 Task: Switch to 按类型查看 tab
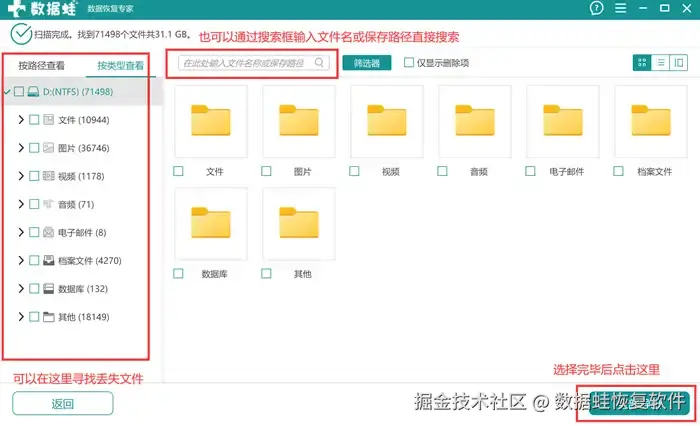(x=121, y=66)
